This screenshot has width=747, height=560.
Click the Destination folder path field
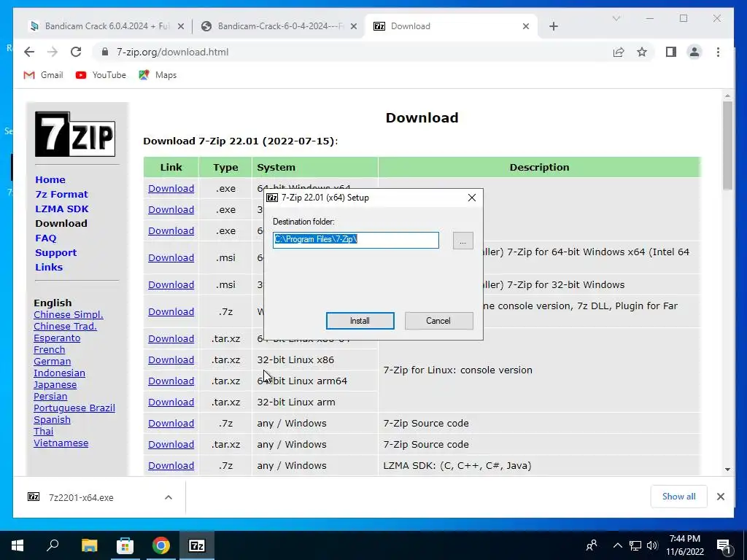[x=355, y=240]
